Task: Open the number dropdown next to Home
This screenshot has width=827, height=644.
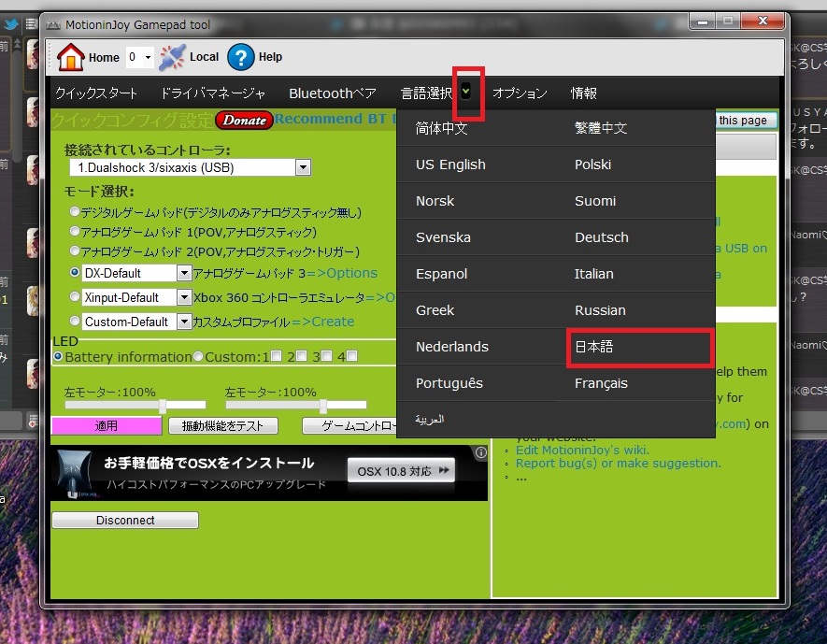Action: [149, 57]
